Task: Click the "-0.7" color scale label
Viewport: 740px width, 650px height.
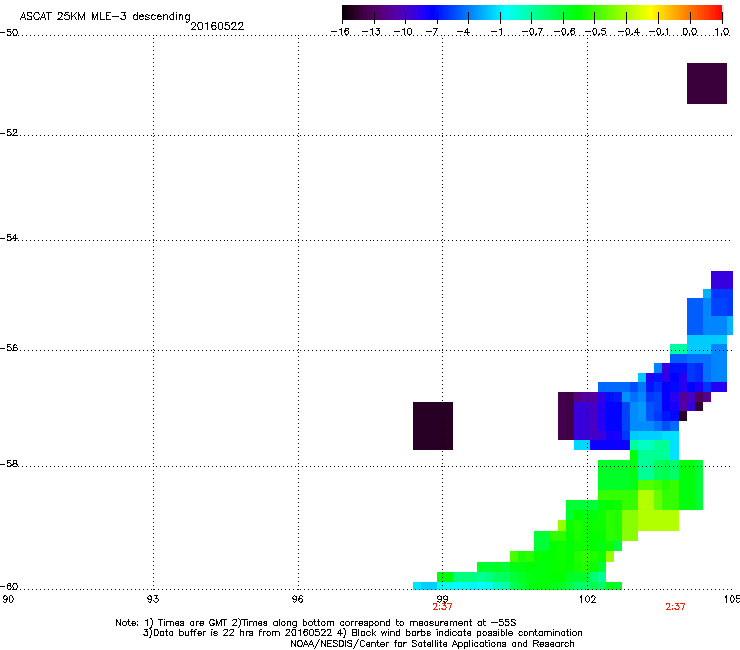Action: 532,32
